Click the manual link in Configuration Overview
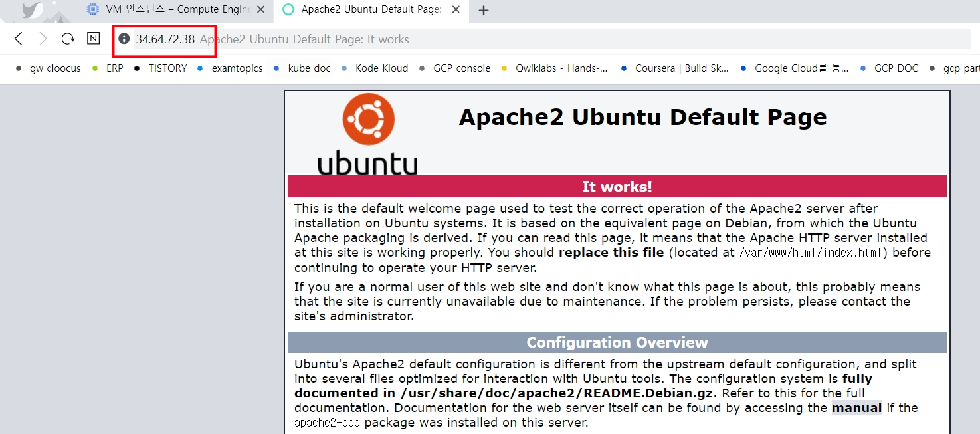 857,407
